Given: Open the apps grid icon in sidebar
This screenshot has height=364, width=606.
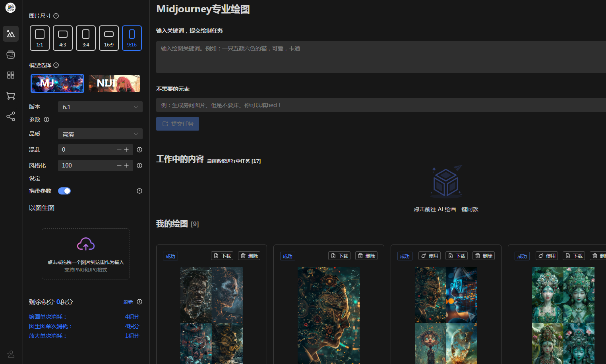Looking at the screenshot, I should coord(11,75).
